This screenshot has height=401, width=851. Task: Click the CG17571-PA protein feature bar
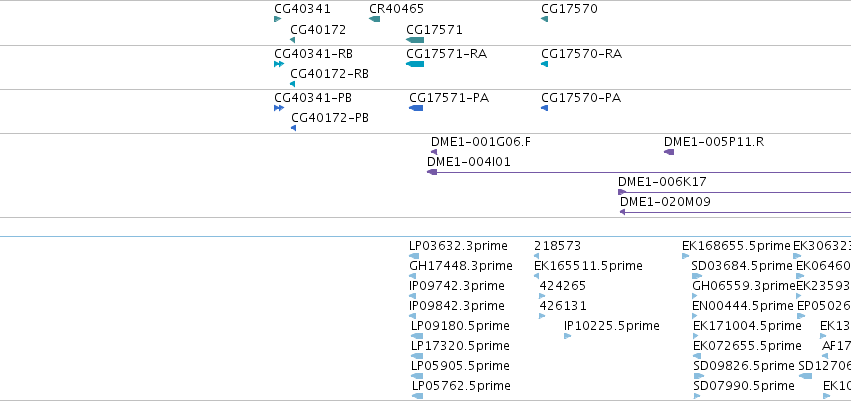point(416,108)
